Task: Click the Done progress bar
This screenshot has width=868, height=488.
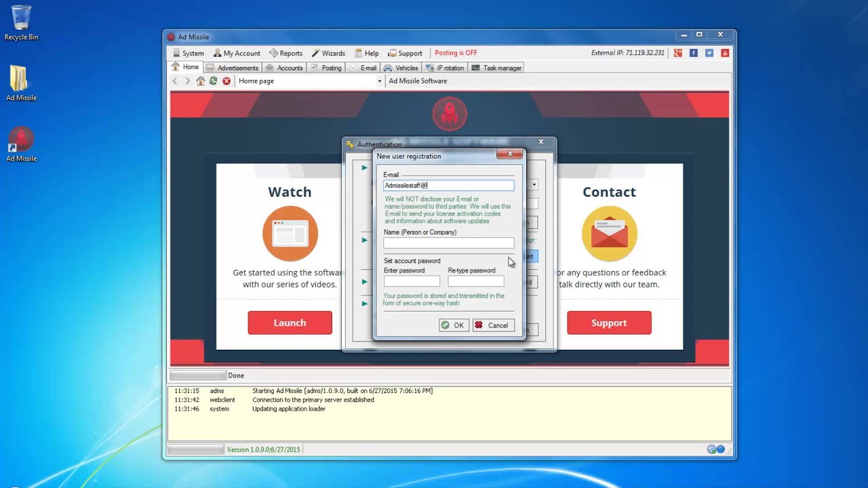Action: coord(197,375)
